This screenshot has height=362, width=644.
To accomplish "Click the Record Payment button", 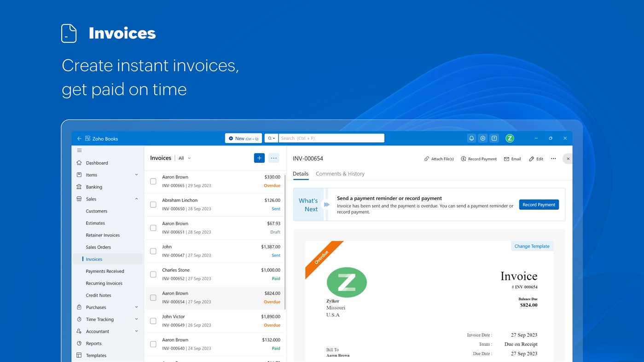I will click(x=539, y=204).
